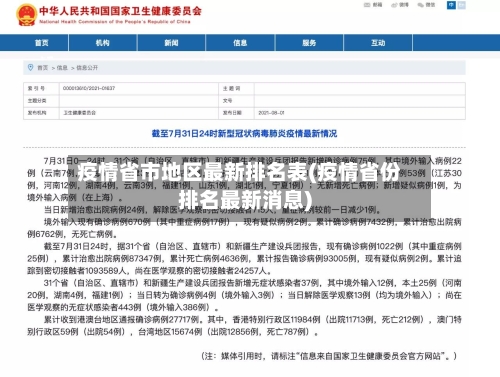Click the 卫生健康委员会 publisher value
Viewport: 500px width, 377px height.
point(80,113)
